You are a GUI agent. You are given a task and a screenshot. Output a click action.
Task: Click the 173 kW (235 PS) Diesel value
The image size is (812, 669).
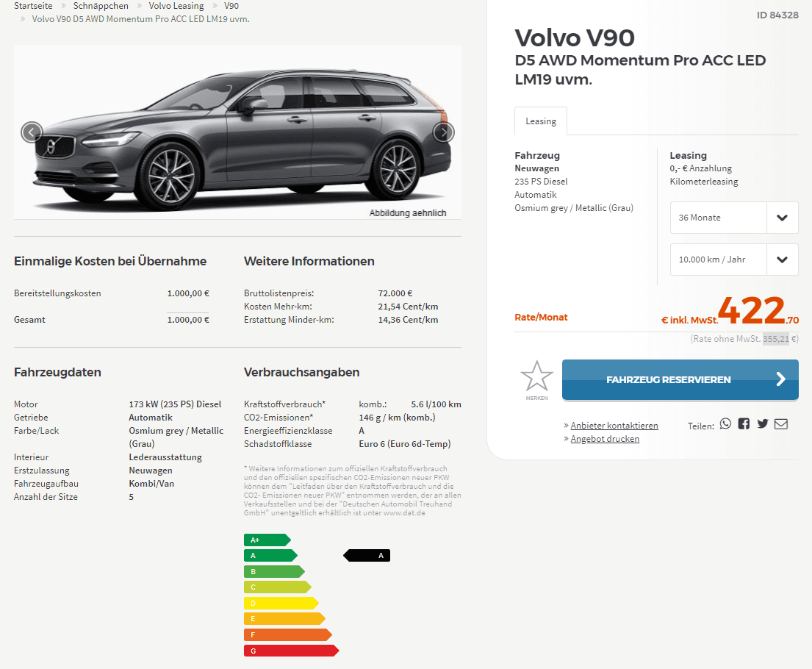[175, 404]
